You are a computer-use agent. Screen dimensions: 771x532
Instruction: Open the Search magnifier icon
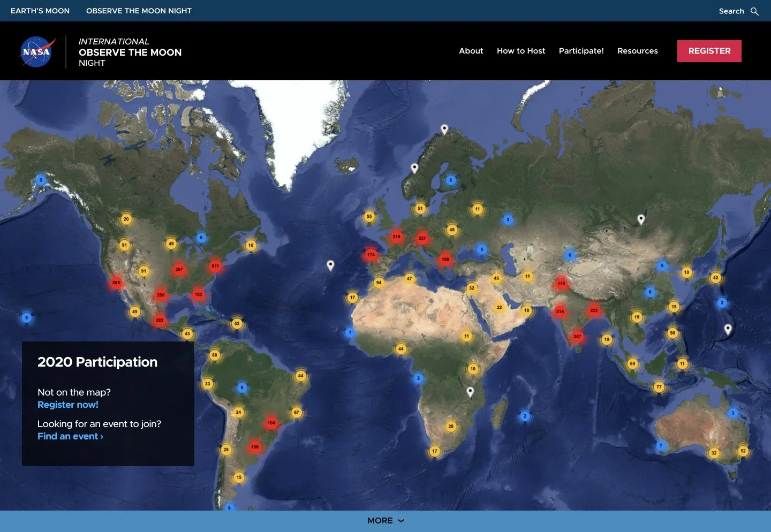(x=755, y=11)
